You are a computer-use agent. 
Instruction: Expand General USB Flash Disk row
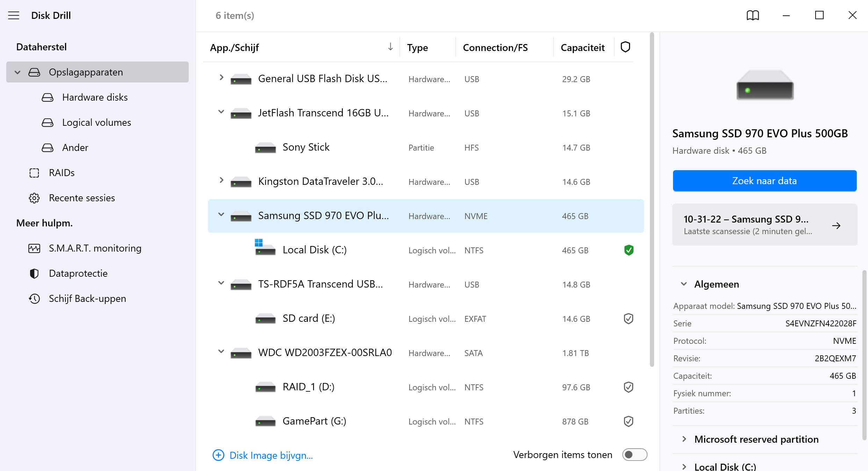click(x=221, y=78)
